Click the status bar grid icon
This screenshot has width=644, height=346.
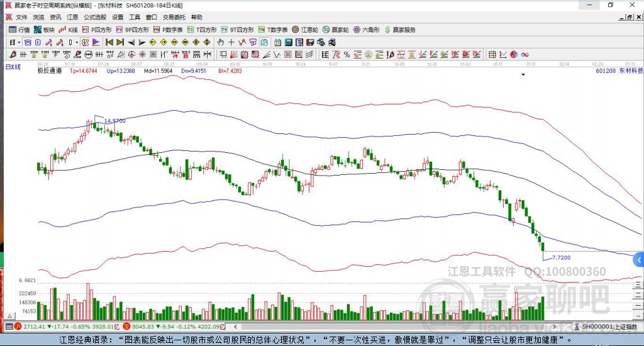(9, 326)
